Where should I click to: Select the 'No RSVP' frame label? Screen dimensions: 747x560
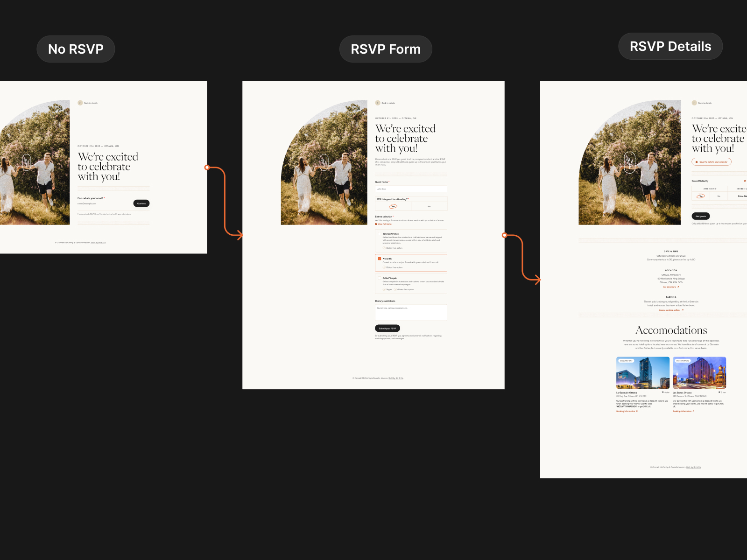76,49
